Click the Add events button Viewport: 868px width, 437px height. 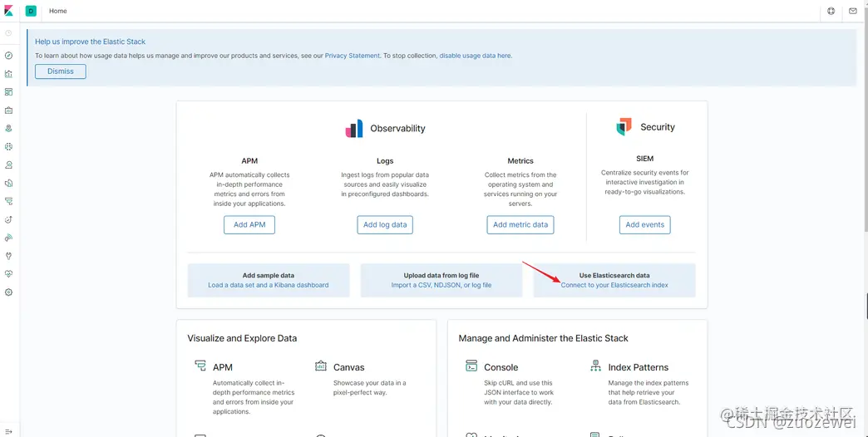click(x=645, y=224)
